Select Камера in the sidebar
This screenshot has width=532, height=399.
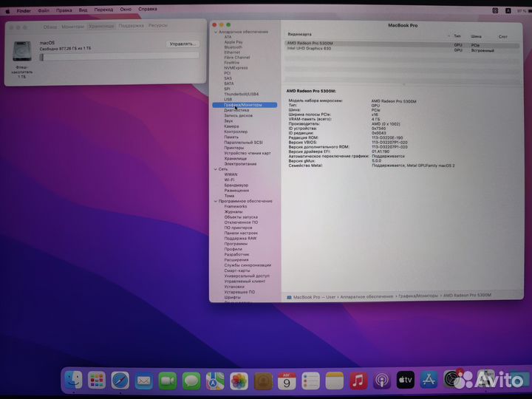coord(231,126)
